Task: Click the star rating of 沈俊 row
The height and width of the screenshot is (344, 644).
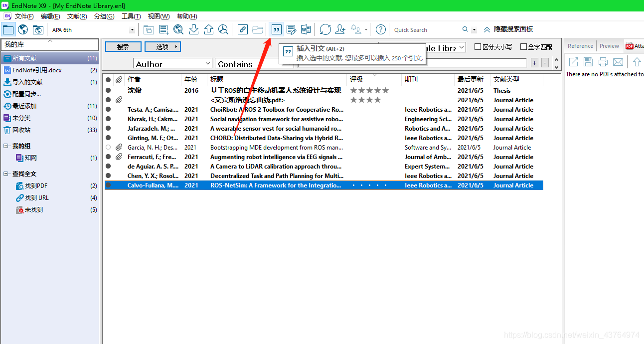Action: click(369, 91)
